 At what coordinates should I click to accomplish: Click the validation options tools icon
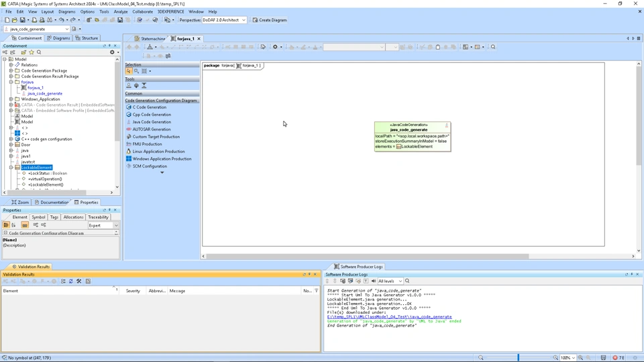tap(79, 281)
